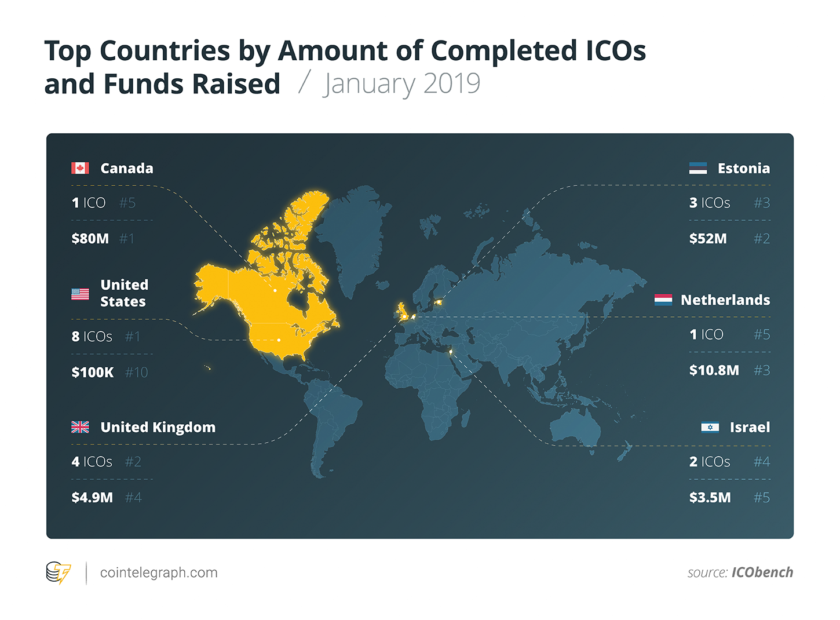
Task: Click the ICObench source text
Action: pyautogui.click(x=762, y=572)
